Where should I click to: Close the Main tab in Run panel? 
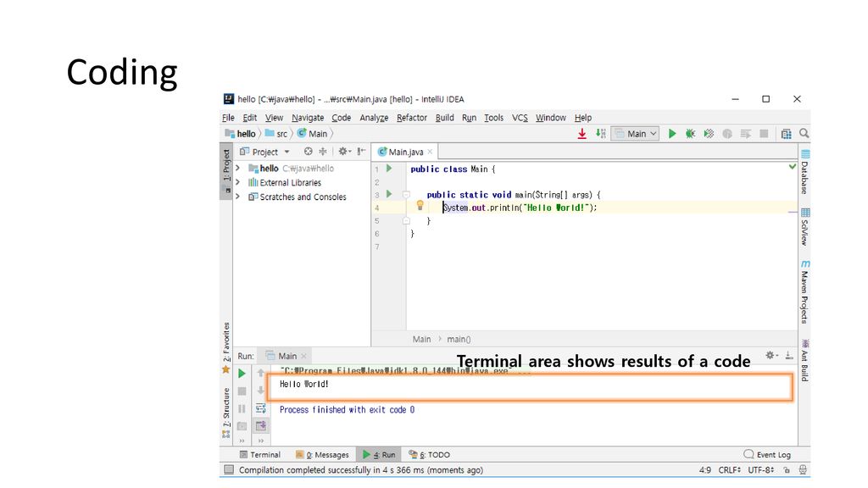pyautogui.click(x=304, y=356)
